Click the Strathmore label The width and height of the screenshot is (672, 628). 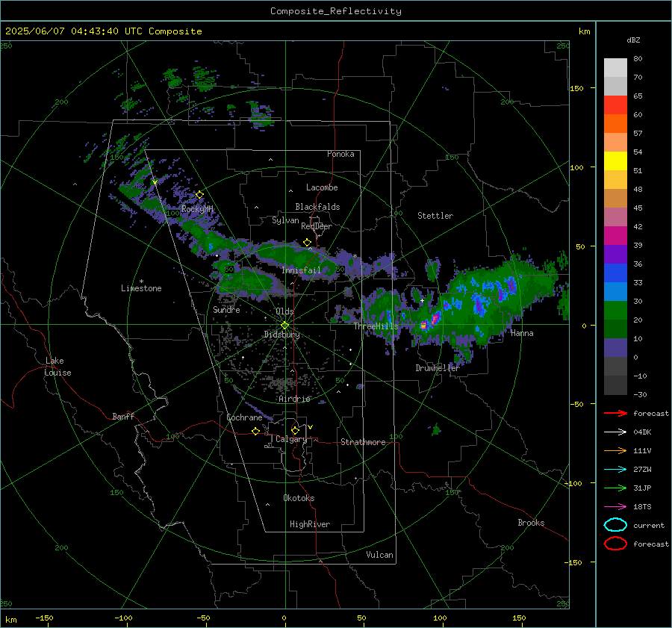click(x=363, y=442)
